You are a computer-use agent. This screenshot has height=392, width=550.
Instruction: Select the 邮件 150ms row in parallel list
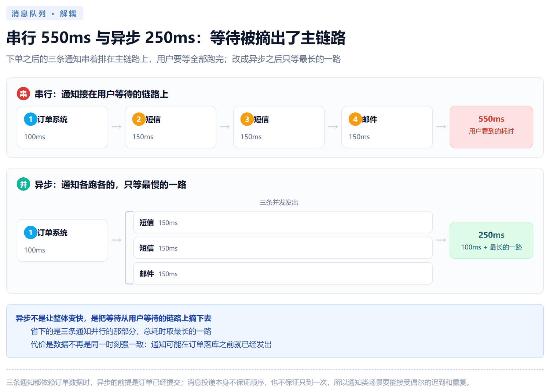[x=283, y=274]
